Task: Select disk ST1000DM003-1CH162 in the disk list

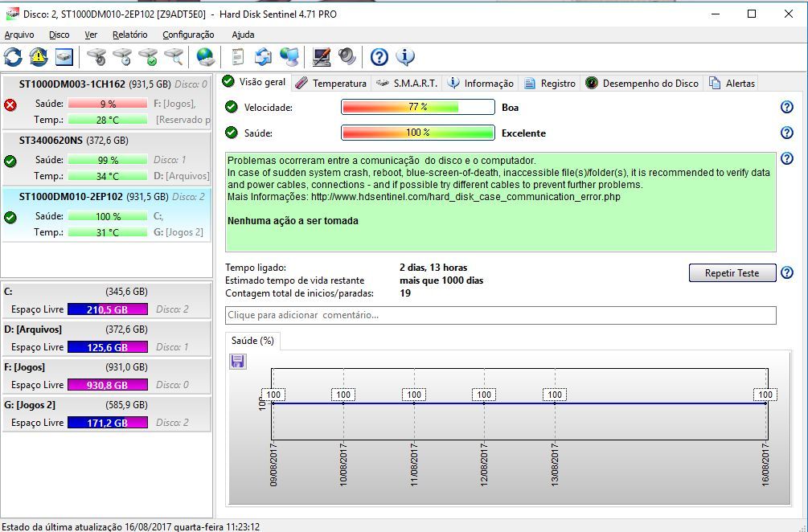Action: 107,102
